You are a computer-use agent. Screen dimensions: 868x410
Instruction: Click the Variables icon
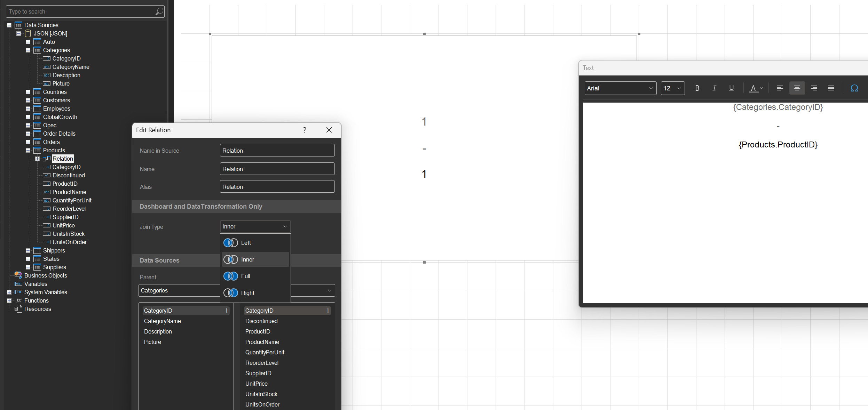18,284
